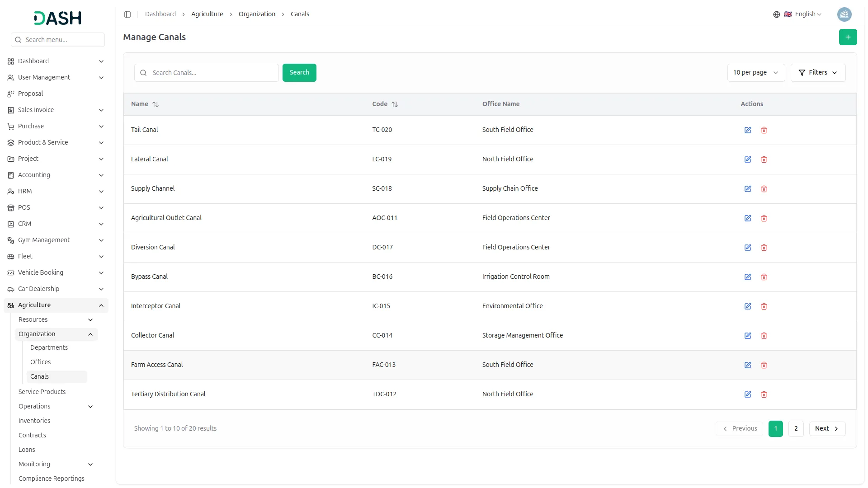Open the Filters dropdown
This screenshot has height=488, width=868.
coord(818,73)
